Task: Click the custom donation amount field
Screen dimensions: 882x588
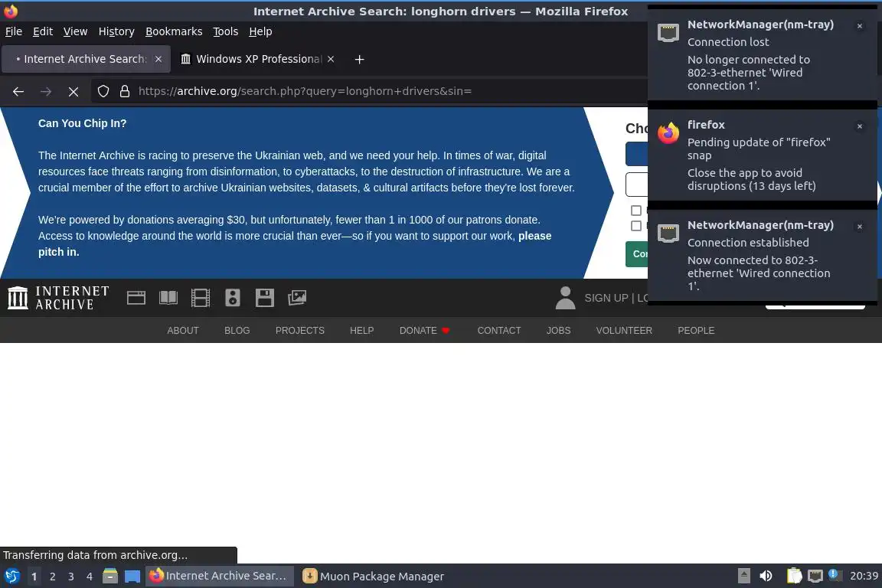Action: pyautogui.click(x=637, y=184)
